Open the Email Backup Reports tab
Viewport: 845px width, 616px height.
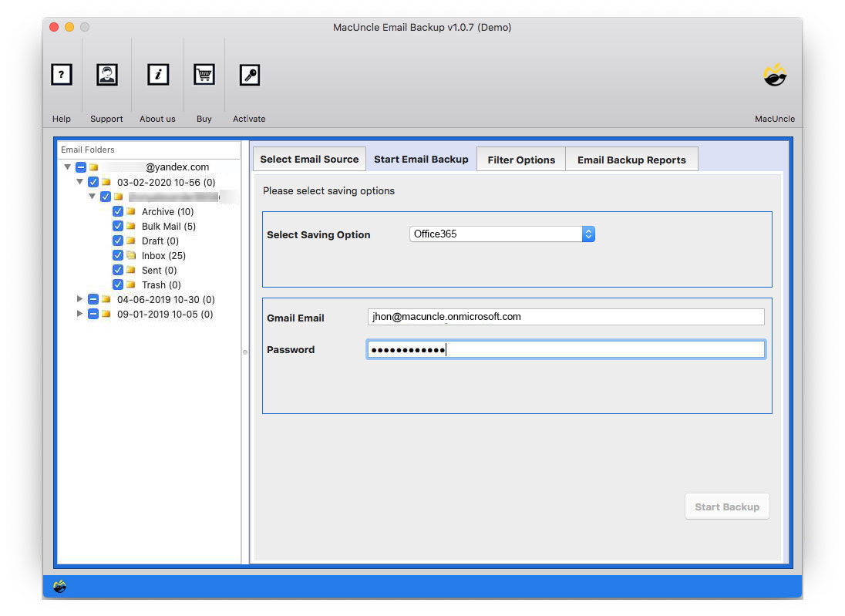[631, 160]
